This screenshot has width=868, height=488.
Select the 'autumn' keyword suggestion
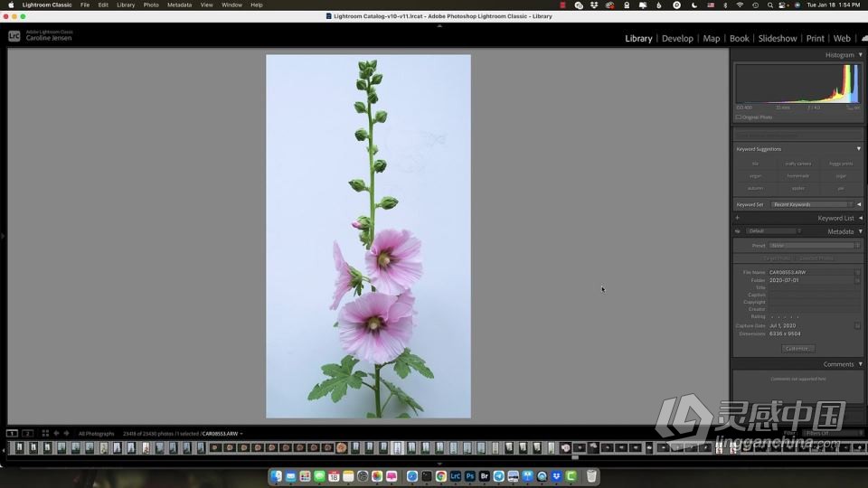tap(755, 188)
